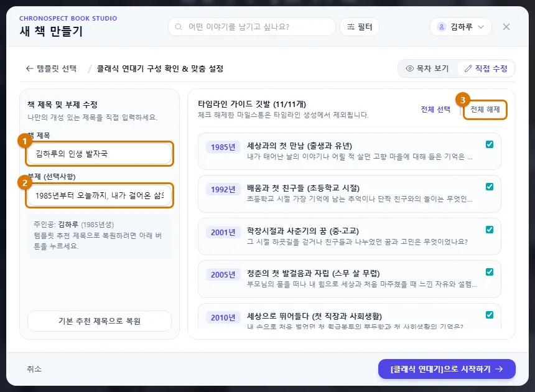Click the back arrow next to 템플릿 선택

[x=30, y=68]
